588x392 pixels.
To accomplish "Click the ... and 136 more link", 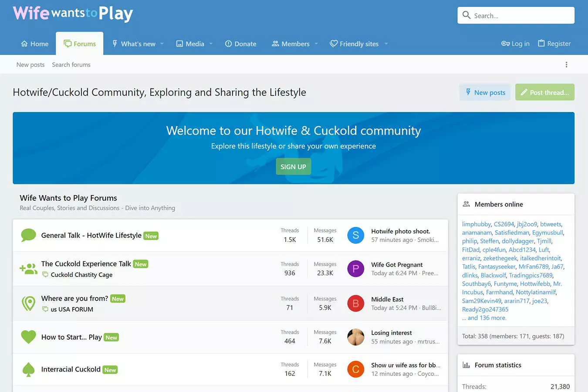I will tap(484, 318).
